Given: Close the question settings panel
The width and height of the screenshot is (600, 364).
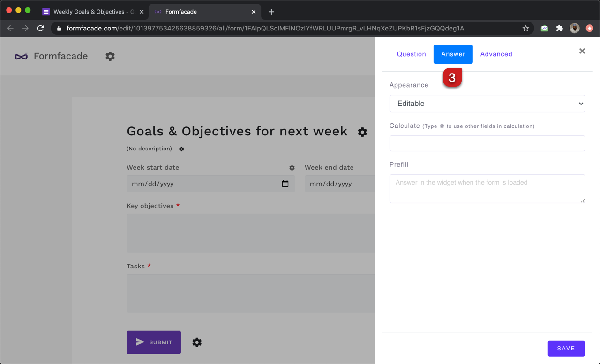Looking at the screenshot, I should click(582, 51).
